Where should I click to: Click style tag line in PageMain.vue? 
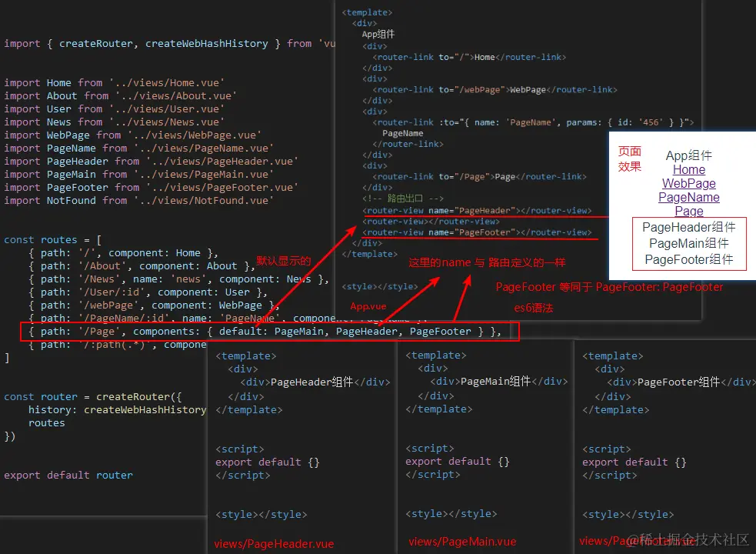pos(451,513)
